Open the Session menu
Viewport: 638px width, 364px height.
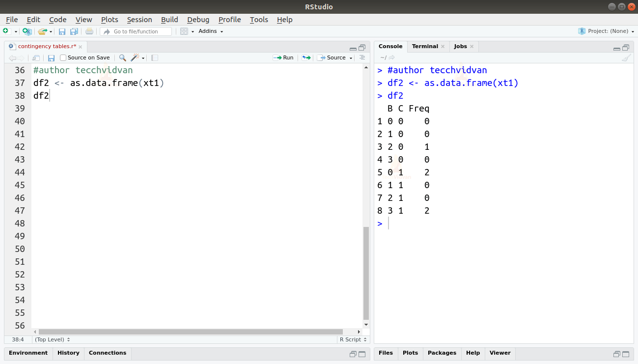(x=139, y=20)
